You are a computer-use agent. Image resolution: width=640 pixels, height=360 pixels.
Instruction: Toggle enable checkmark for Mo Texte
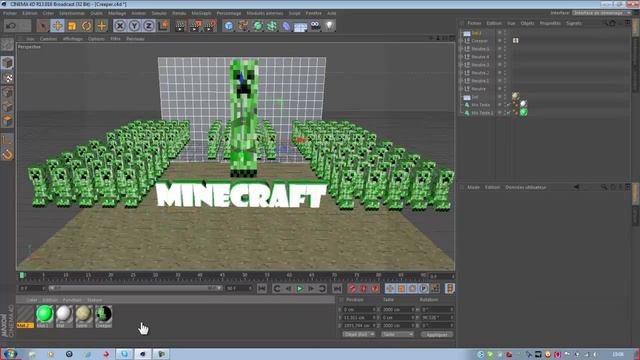click(x=508, y=105)
